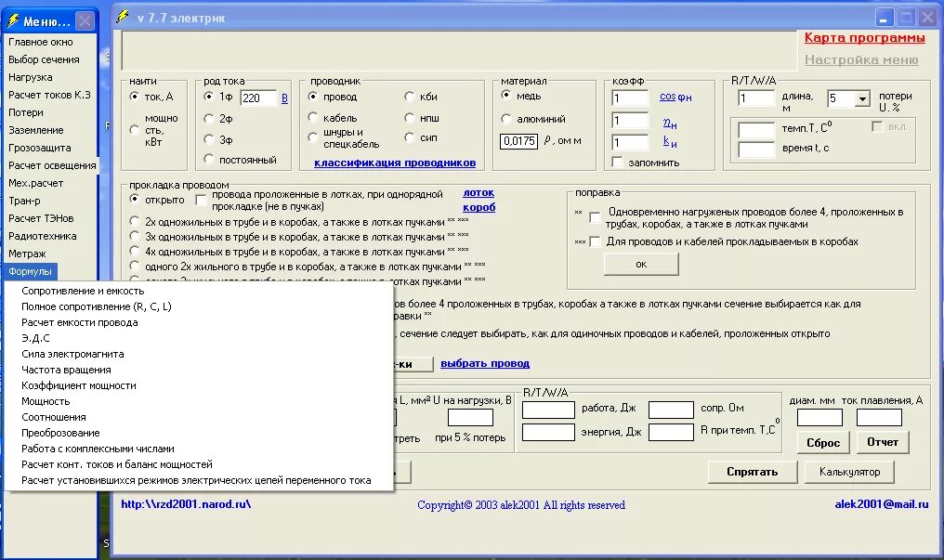
Task: Click the ток плавления, А field
Action: pos(879,417)
